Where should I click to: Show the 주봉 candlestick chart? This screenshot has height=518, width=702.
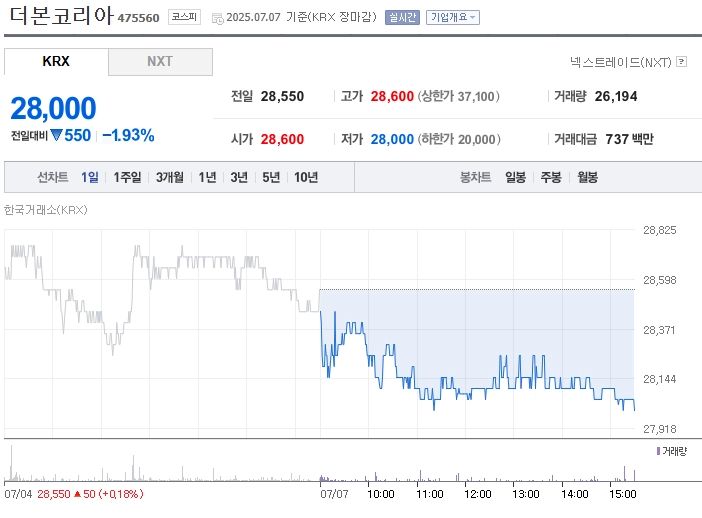pos(551,177)
